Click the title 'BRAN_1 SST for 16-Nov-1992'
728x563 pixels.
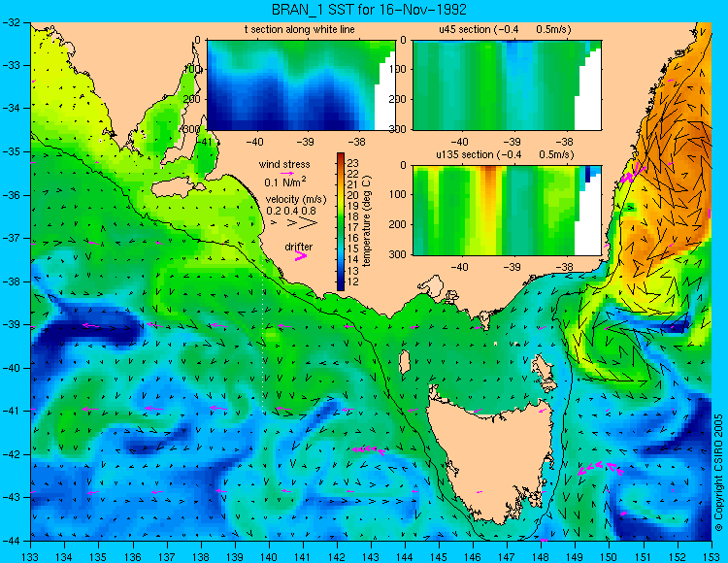(x=369, y=9)
